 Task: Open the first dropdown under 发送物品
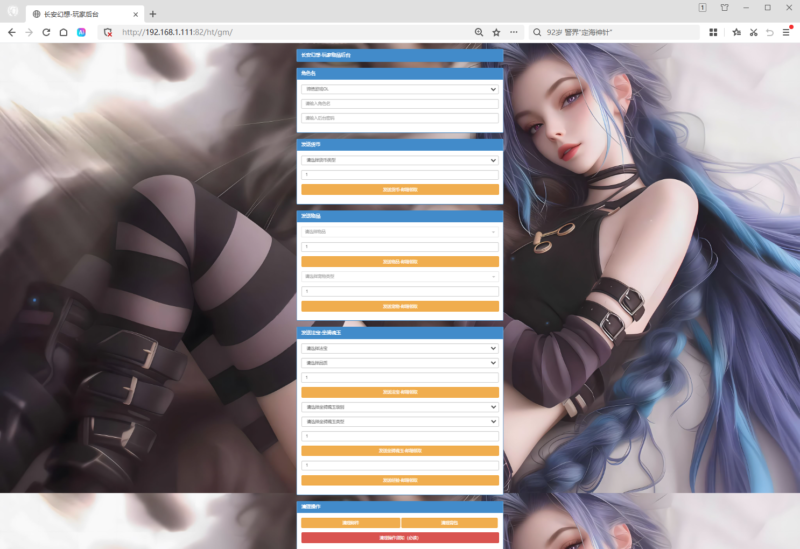click(399, 232)
